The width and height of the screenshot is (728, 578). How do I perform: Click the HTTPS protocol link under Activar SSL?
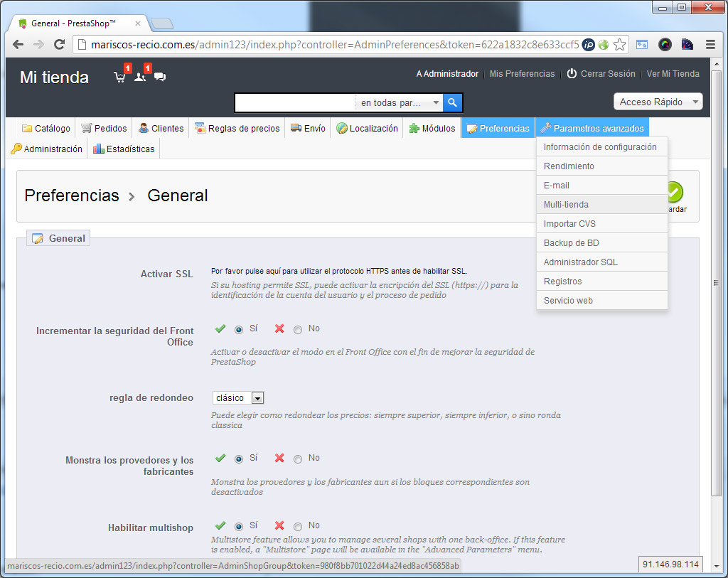point(339,271)
